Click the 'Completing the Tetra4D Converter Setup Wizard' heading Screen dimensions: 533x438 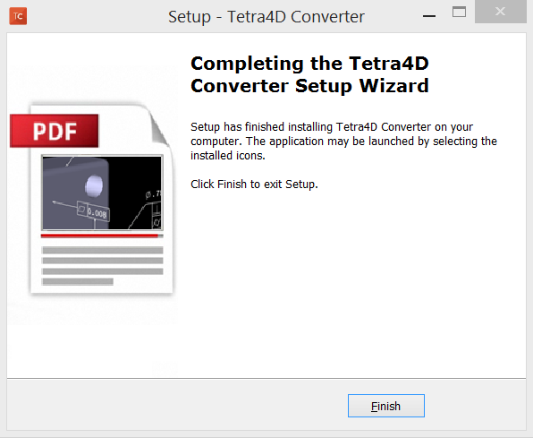point(310,74)
